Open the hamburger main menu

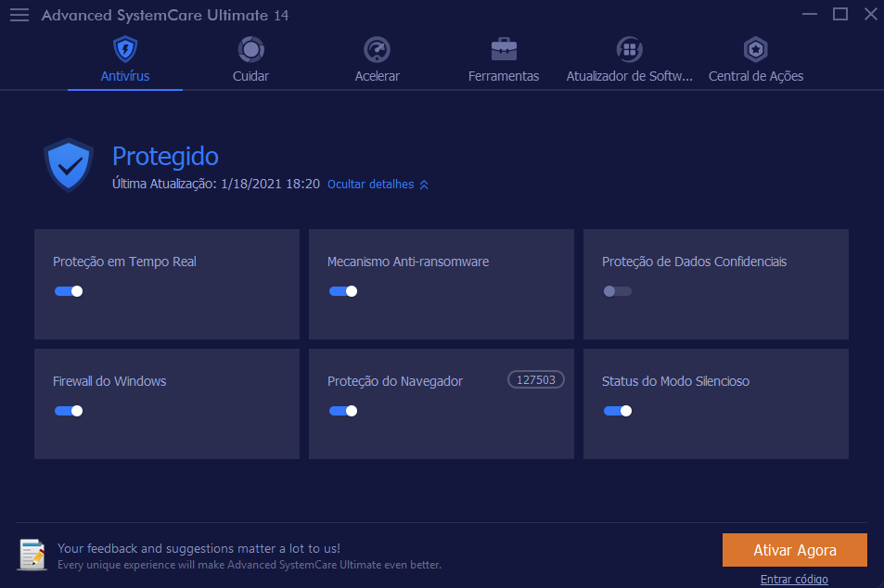click(19, 15)
